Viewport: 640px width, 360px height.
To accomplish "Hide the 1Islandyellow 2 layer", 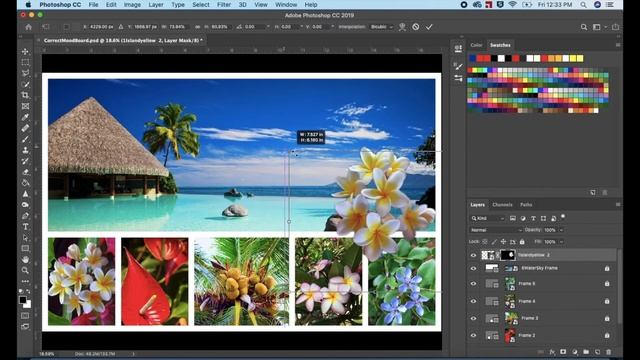I will [473, 256].
